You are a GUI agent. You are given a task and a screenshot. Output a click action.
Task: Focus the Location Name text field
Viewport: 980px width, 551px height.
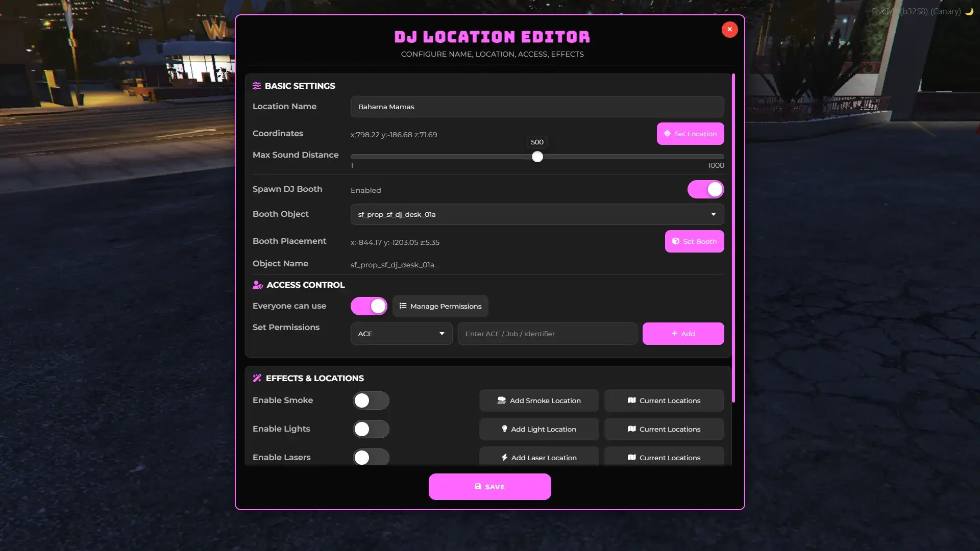[537, 107]
